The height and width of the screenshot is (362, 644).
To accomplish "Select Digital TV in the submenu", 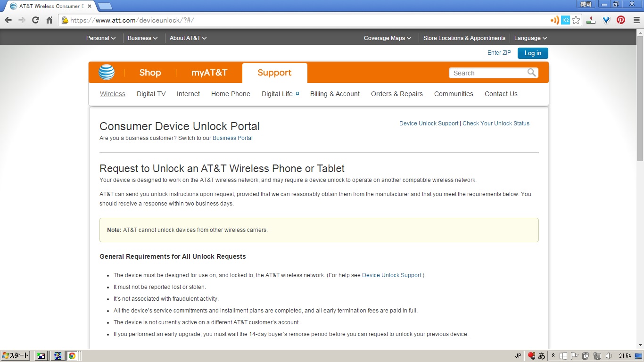I will click(x=151, y=94).
